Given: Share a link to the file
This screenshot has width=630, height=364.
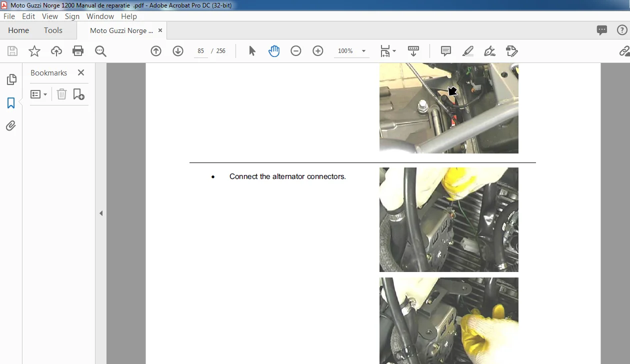Looking at the screenshot, I should [624, 51].
